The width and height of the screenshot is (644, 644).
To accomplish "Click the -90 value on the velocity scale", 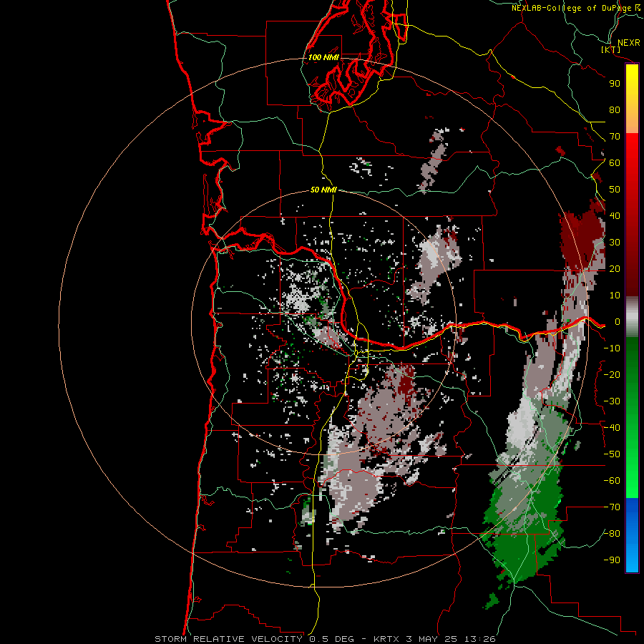I will click(x=612, y=560).
